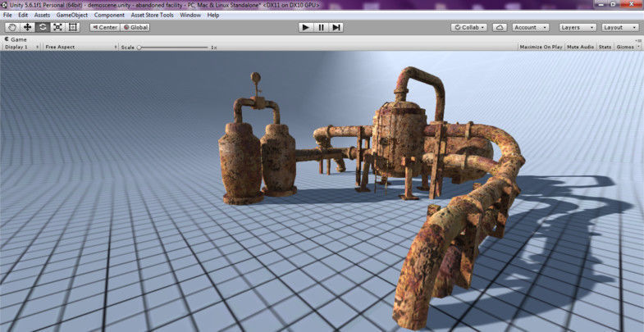The height and width of the screenshot is (332, 644).
Task: Toggle Maximize On Play
Action: click(x=541, y=48)
